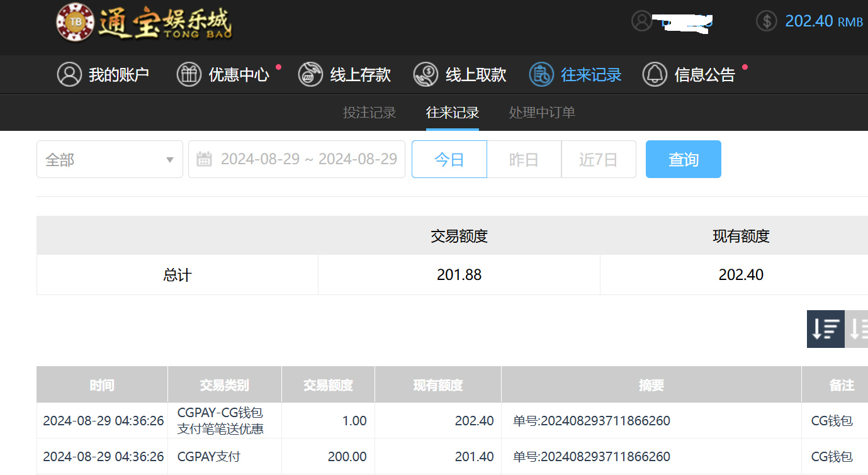Open the pending orders (处理中订单) tab
This screenshot has width=868, height=475.
(x=542, y=113)
